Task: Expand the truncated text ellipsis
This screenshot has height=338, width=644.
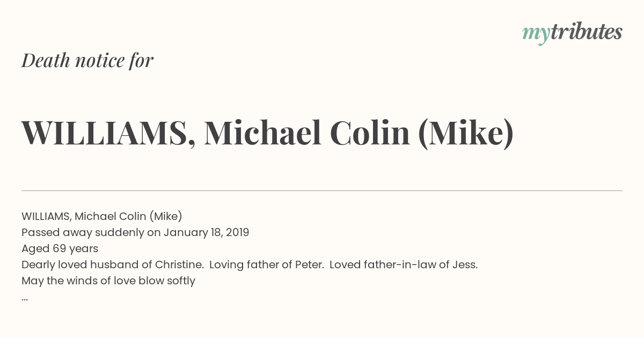Action: [25, 298]
